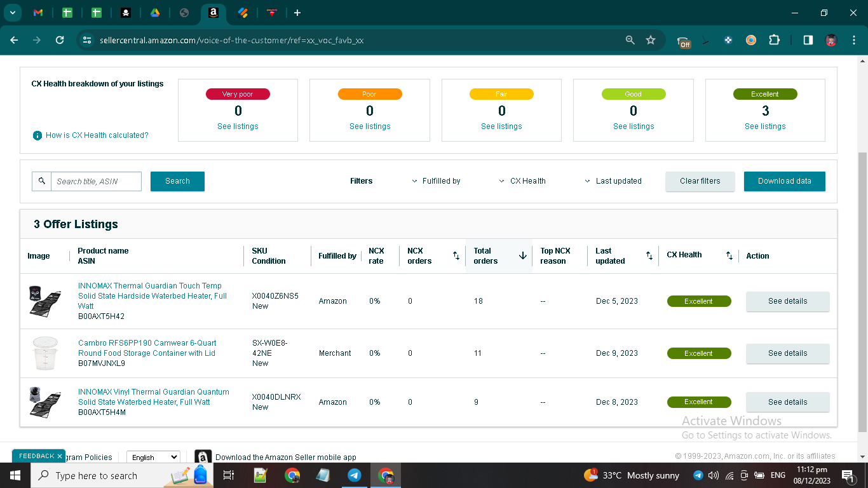Expand the Last updated filter
This screenshot has height=488, width=868.
point(613,181)
